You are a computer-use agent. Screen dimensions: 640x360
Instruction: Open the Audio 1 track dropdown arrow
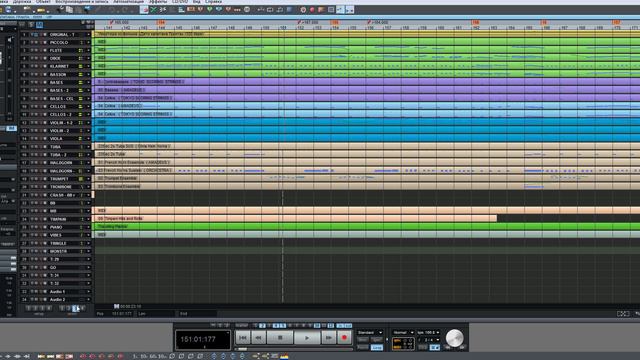point(88,291)
